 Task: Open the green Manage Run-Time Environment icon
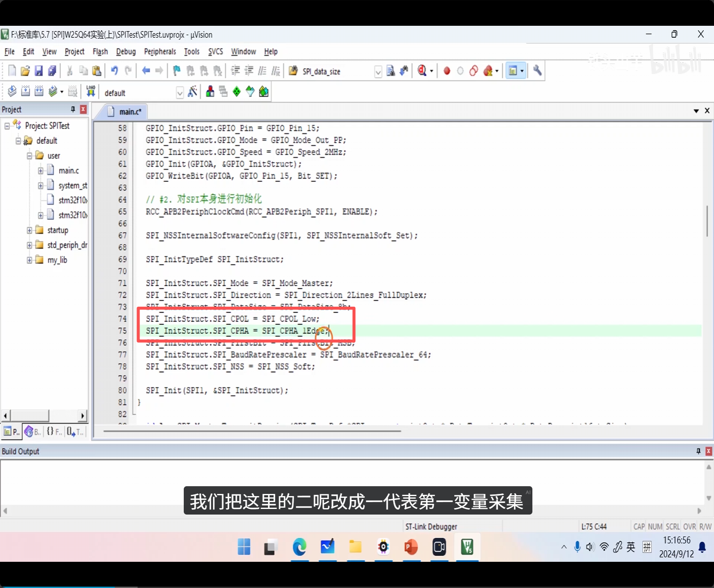tap(237, 91)
